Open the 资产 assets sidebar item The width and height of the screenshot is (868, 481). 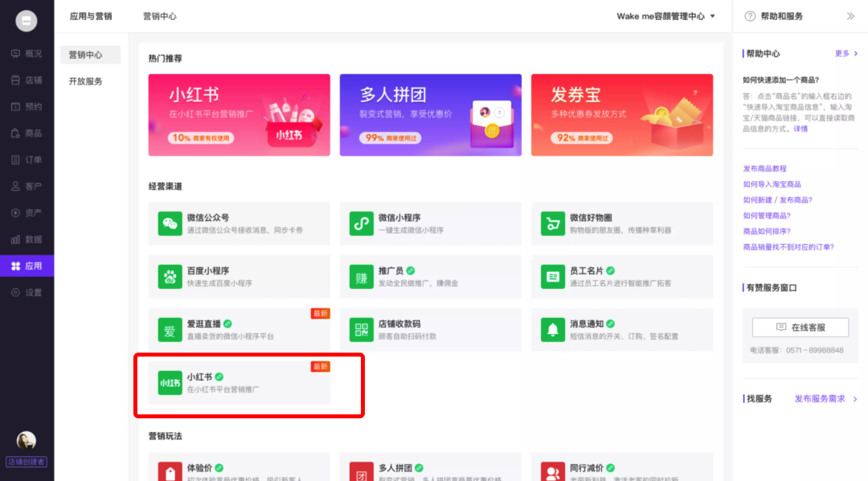tap(27, 213)
